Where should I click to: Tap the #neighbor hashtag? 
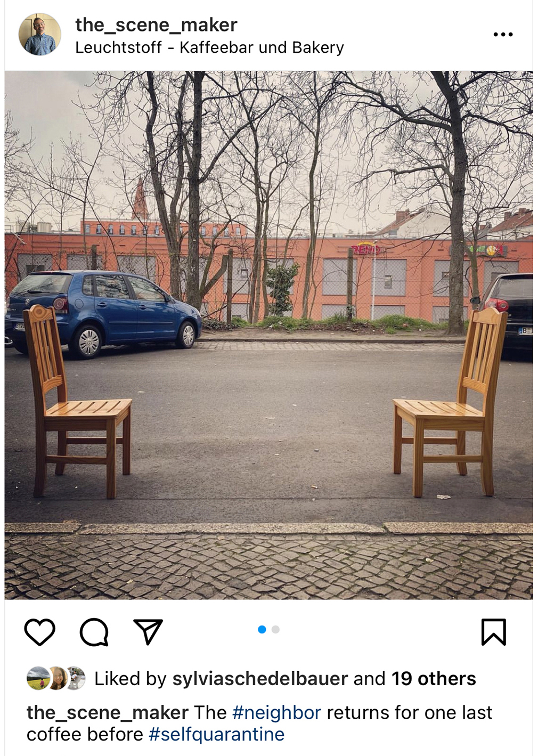coord(277,712)
